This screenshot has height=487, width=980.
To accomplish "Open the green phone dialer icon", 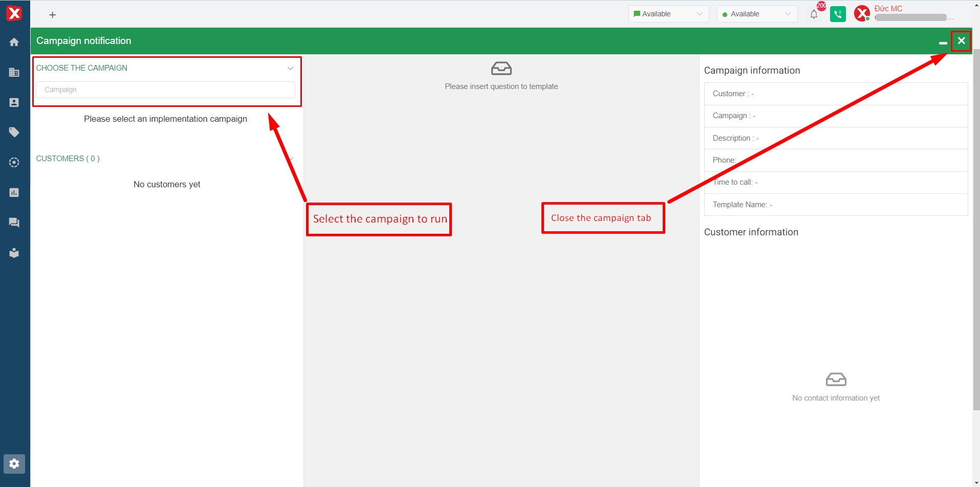I will coord(838,14).
